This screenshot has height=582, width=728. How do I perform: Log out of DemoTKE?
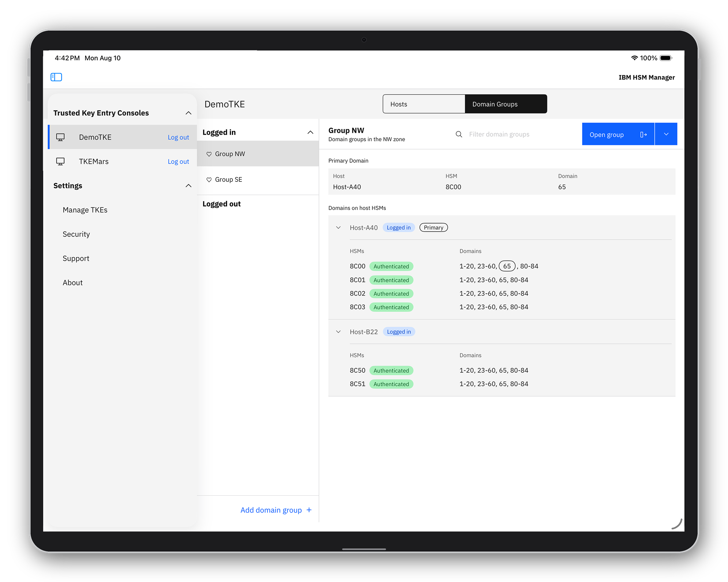tap(178, 137)
